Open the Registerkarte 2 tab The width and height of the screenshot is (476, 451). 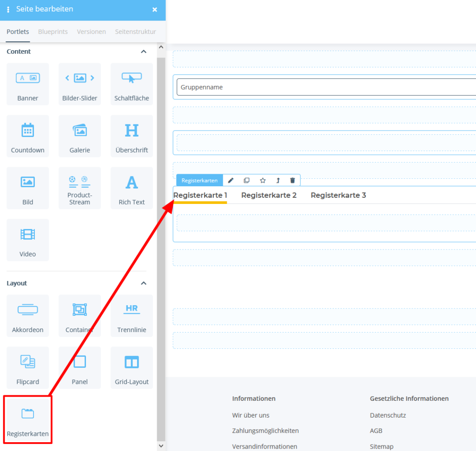pos(269,195)
